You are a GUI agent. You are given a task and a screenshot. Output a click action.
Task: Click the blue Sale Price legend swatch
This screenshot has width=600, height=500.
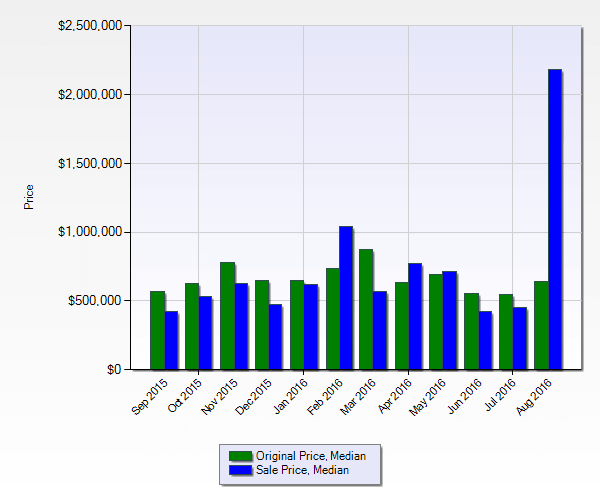tap(241, 470)
